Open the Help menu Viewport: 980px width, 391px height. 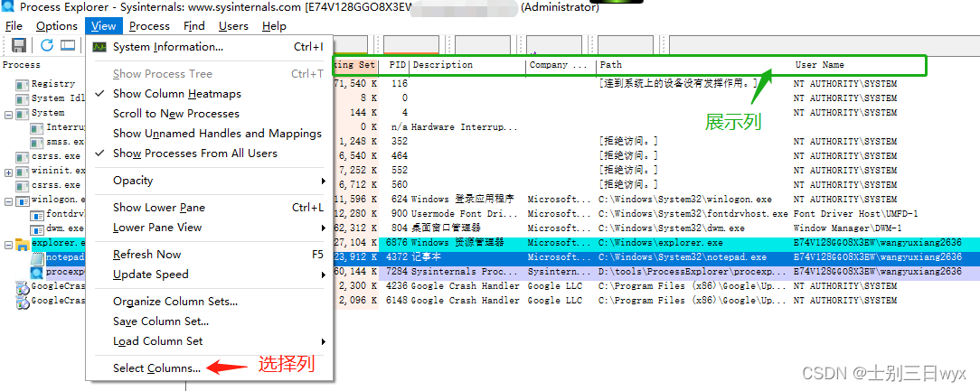(274, 25)
